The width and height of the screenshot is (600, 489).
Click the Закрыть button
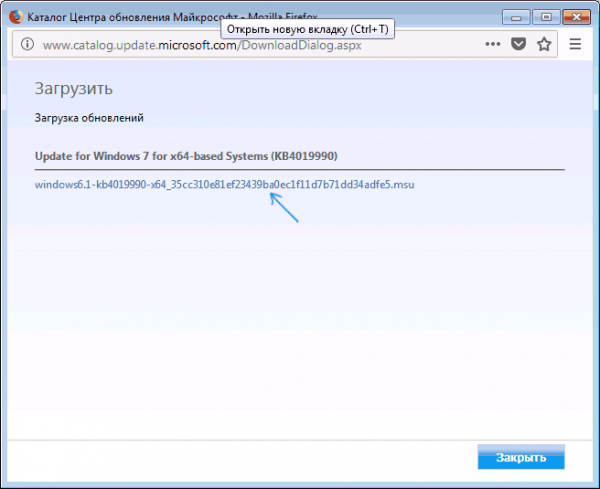pyautogui.click(x=521, y=457)
